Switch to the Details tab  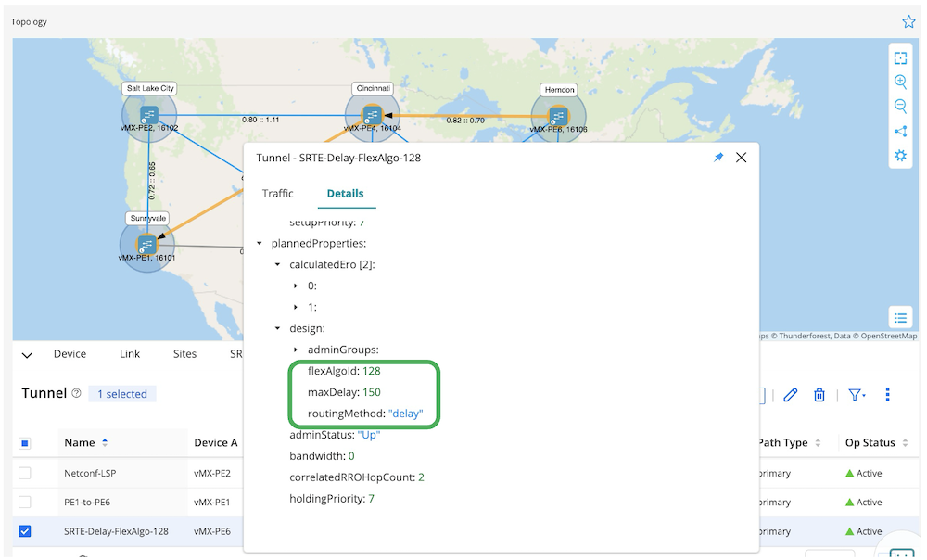click(x=345, y=194)
